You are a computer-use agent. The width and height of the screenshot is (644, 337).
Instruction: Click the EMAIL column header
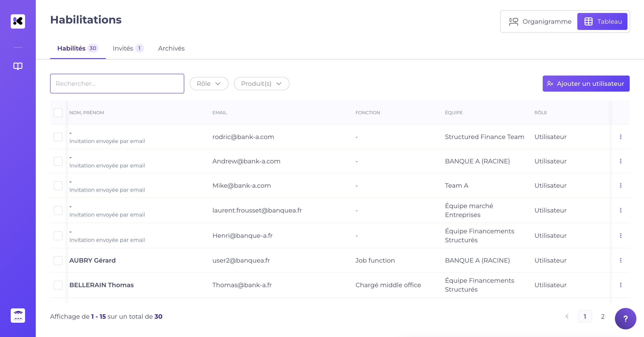pos(220,113)
